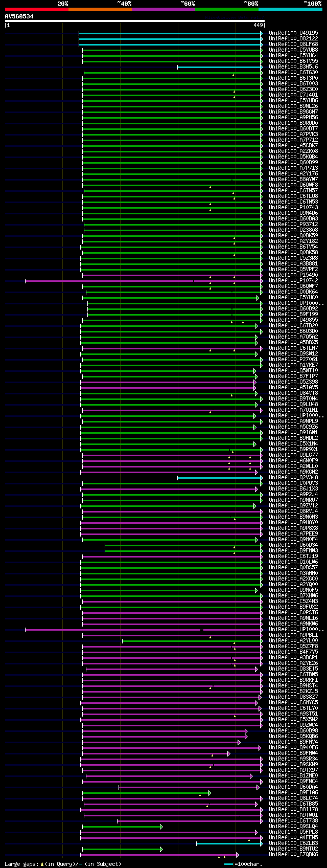Click the cyan ~100% identity legend bar
The image size is (327, 868).
pyautogui.click(x=290, y=9)
